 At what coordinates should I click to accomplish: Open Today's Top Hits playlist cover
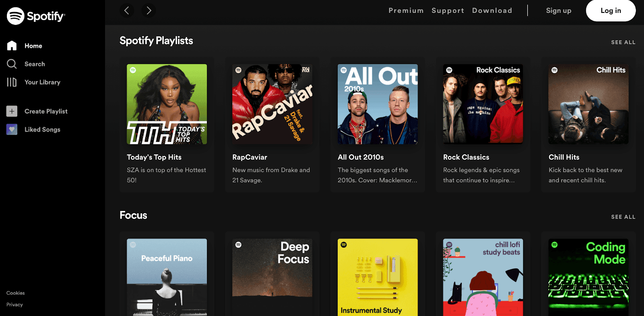point(167,104)
